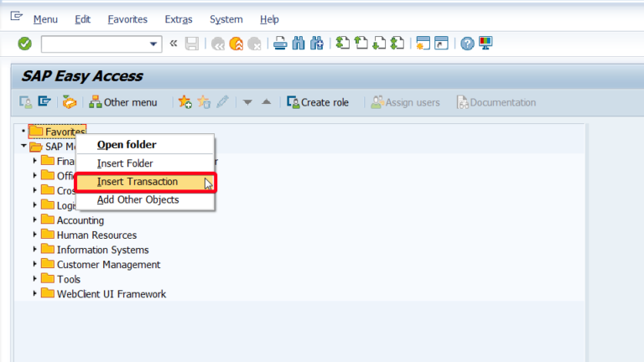The width and height of the screenshot is (644, 362).
Task: Click the User Menu icon
Action: pos(26,101)
